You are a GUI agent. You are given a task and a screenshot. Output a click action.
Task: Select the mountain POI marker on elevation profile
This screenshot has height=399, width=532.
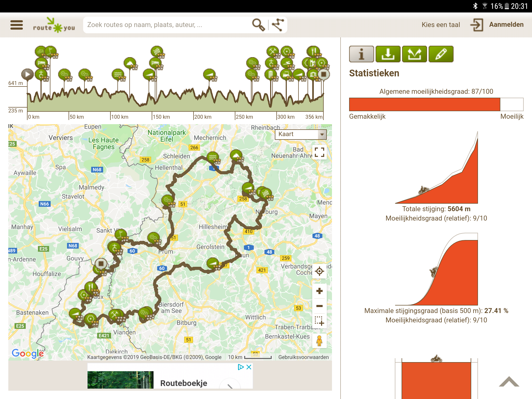coord(130,63)
